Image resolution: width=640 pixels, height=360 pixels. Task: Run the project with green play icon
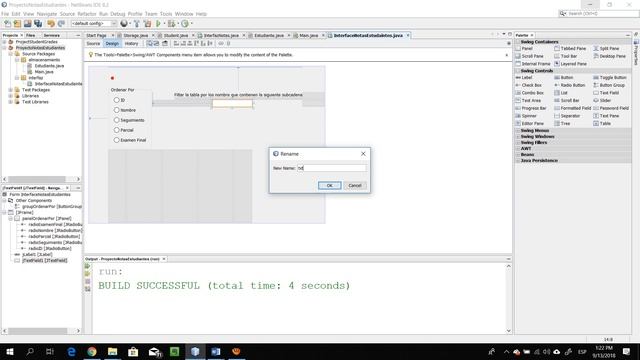coord(158,24)
